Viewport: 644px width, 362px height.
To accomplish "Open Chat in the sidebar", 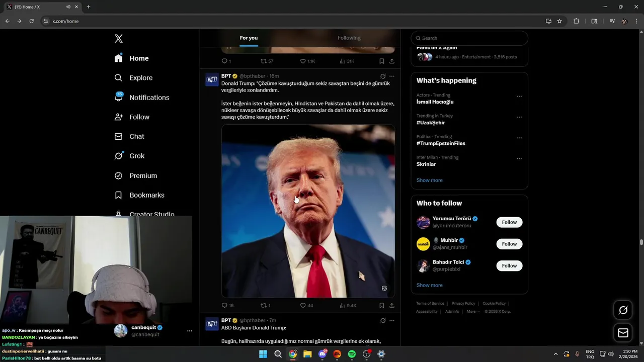I will pyautogui.click(x=129, y=136).
